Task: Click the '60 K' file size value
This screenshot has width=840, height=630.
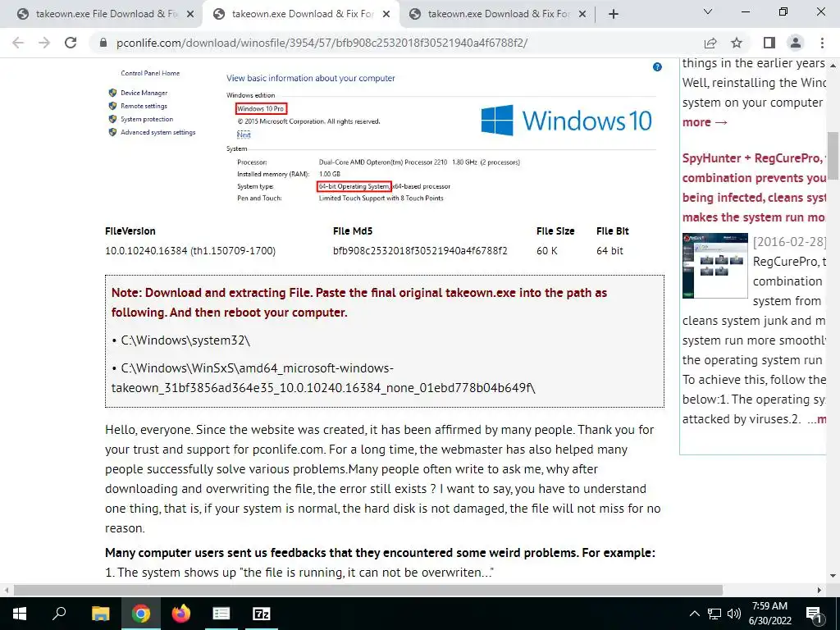Action: (x=547, y=251)
